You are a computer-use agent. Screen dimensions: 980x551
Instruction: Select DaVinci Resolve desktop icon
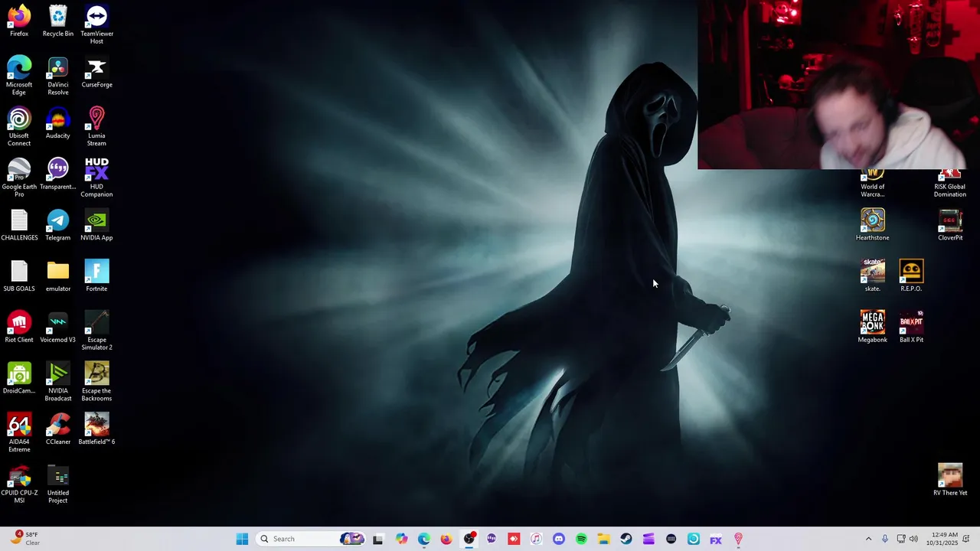click(x=58, y=76)
